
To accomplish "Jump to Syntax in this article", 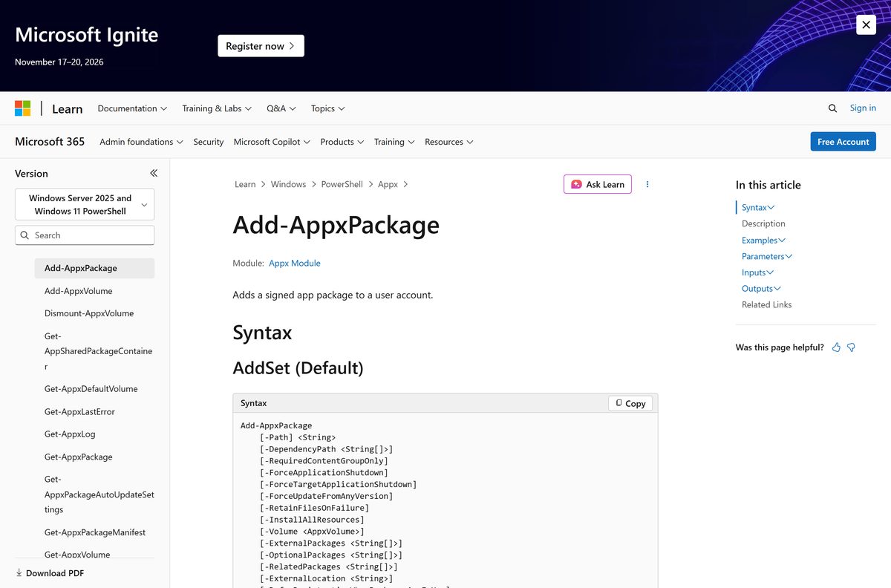I will (x=758, y=208).
